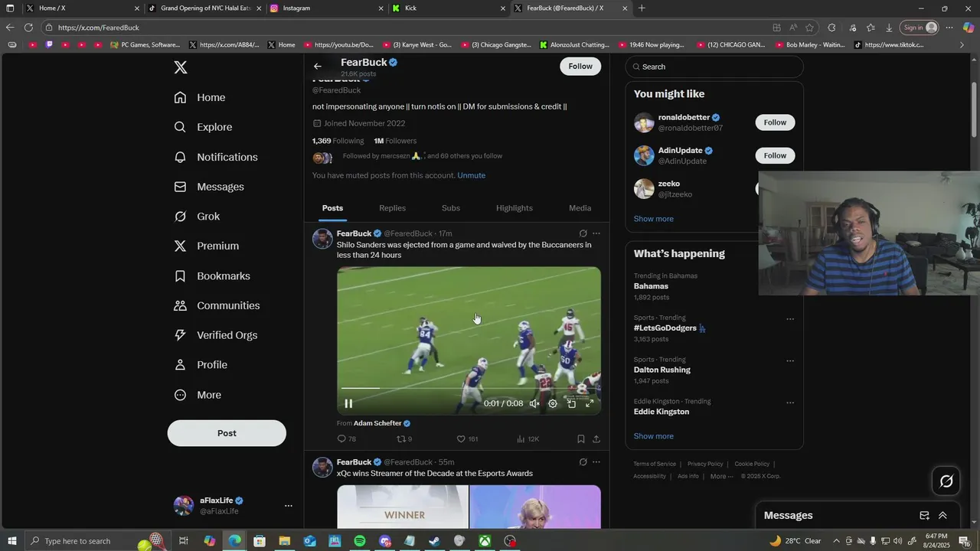The height and width of the screenshot is (551, 980).
Task: Open the more options for Eddie Kingston
Action: coord(790,403)
